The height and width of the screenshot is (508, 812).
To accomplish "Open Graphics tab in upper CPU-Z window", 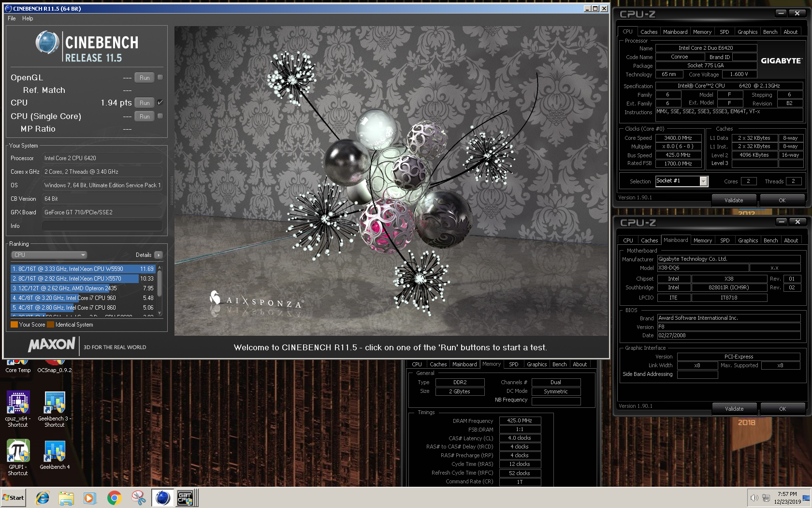I will 748,32.
